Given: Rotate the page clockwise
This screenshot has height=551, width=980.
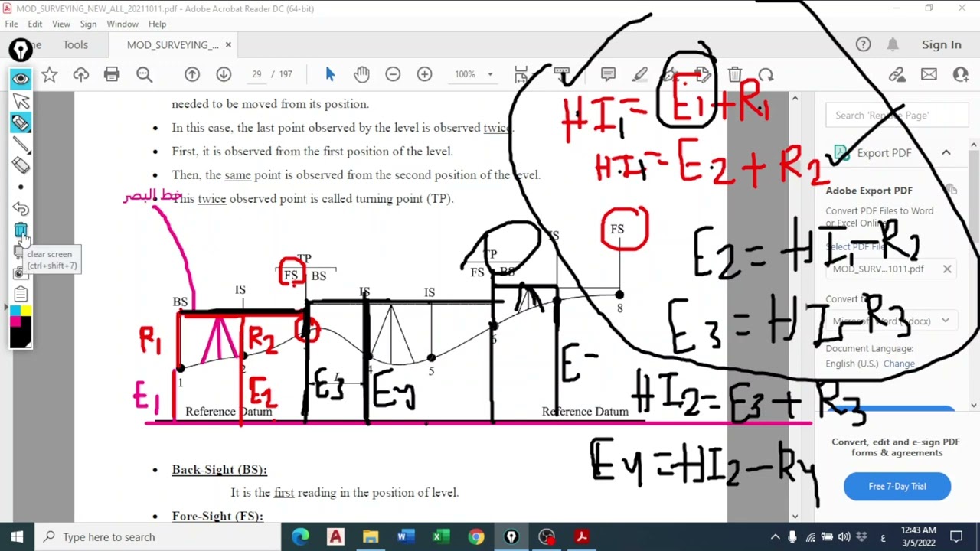Looking at the screenshot, I should (766, 74).
